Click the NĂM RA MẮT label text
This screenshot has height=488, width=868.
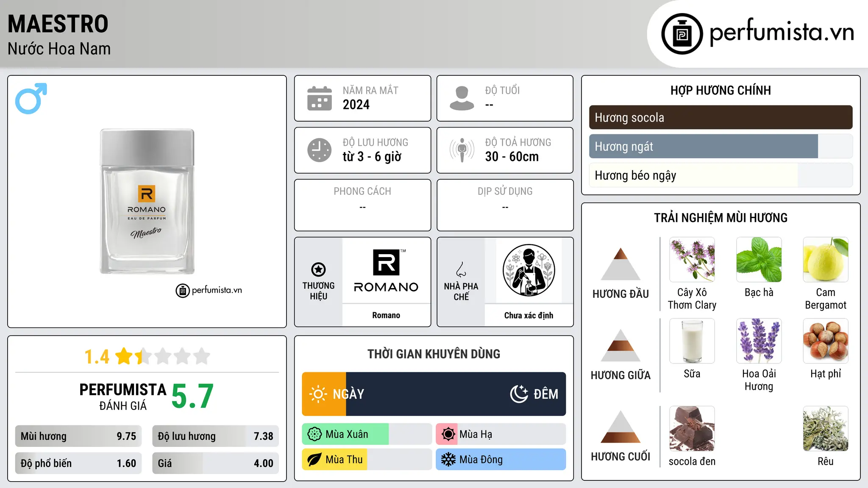click(x=370, y=90)
